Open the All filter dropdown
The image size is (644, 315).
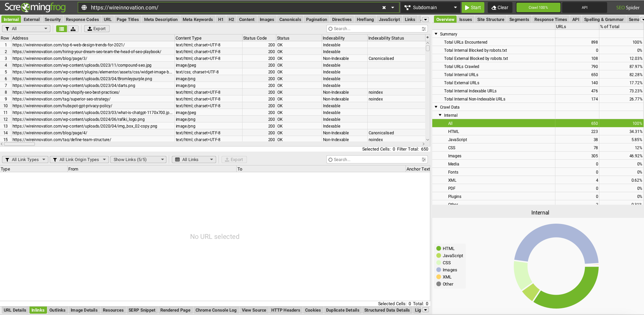[x=26, y=29]
